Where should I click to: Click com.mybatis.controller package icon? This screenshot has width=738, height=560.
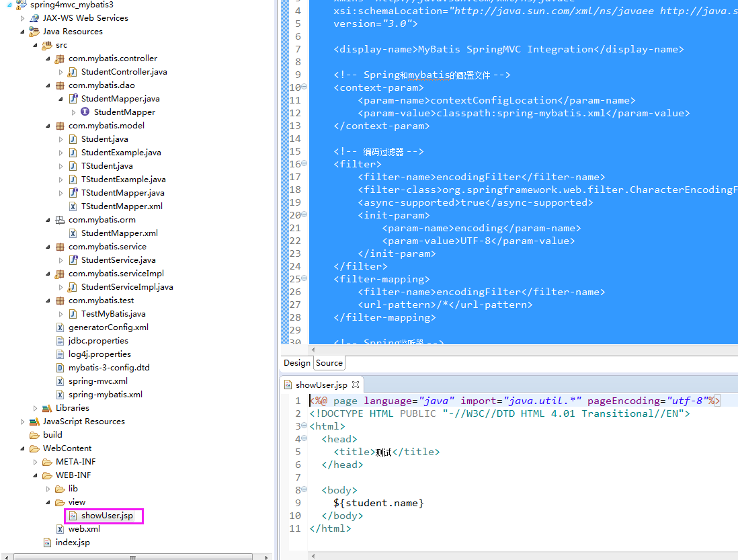pyautogui.click(x=60, y=58)
